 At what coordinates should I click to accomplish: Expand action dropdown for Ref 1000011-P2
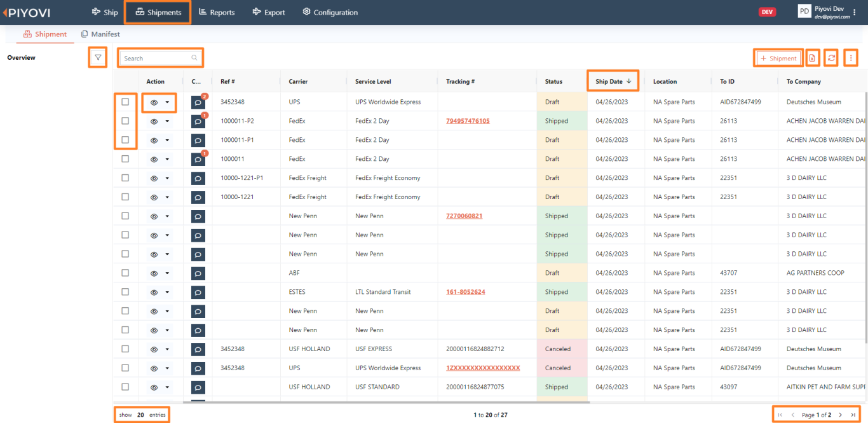167,121
